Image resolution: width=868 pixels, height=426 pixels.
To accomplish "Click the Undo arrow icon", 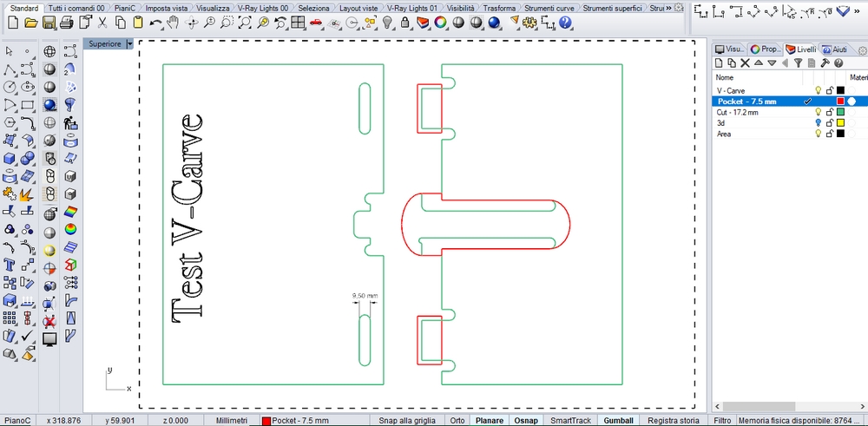I will click(x=155, y=23).
